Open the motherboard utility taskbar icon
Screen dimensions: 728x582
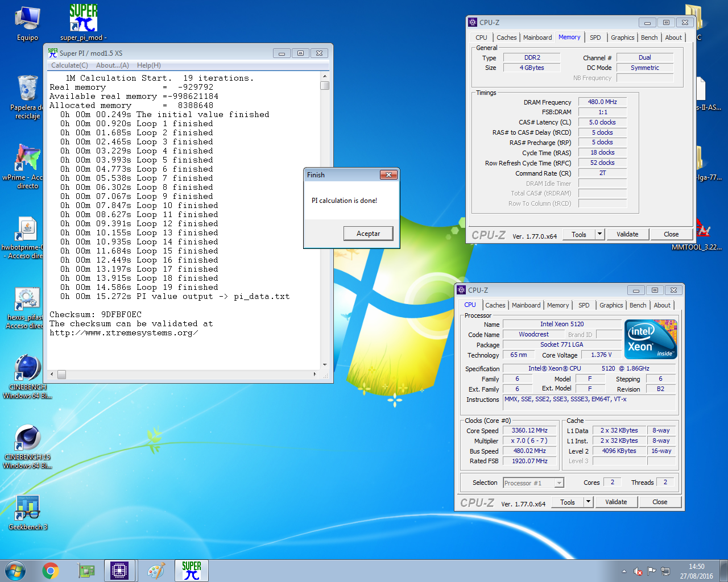(86, 571)
